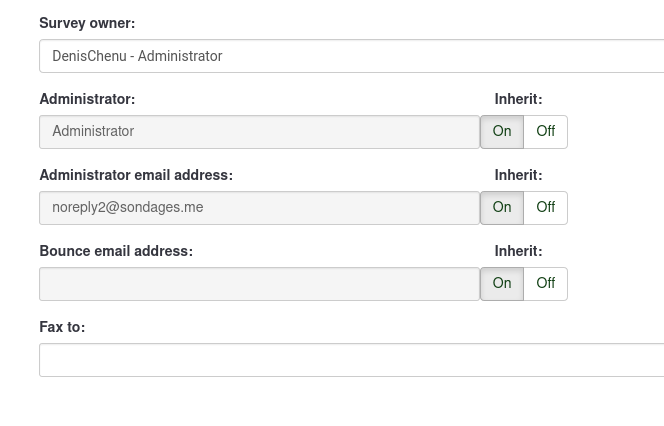664x426 pixels.
Task: Turn on Inherit for Administrator
Action: point(502,131)
